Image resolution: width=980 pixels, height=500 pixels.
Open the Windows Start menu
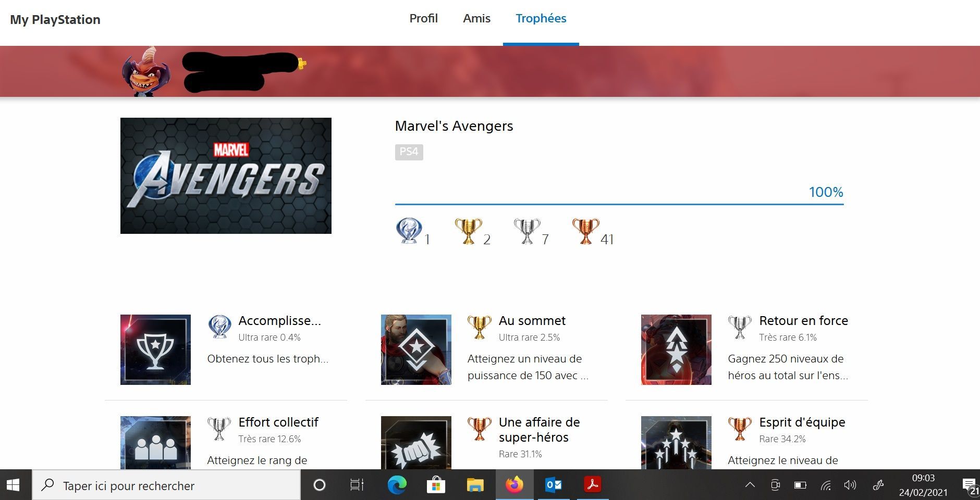pos(13,485)
